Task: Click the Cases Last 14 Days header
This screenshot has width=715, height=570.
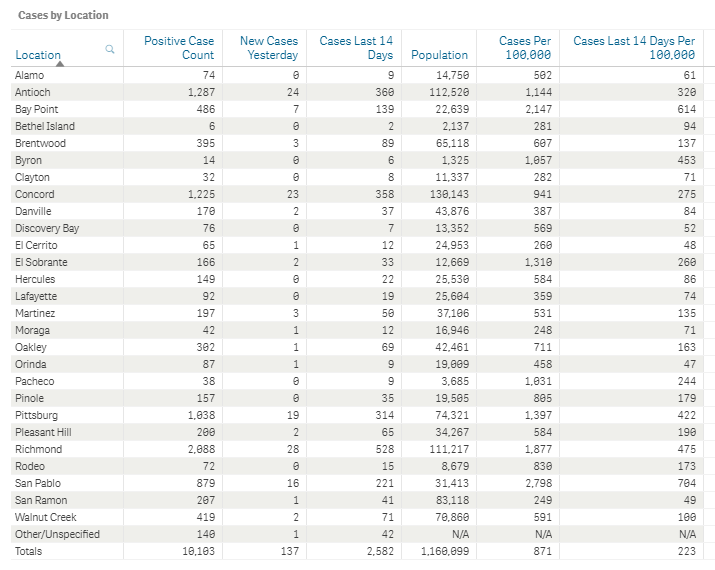Action: coord(356,48)
